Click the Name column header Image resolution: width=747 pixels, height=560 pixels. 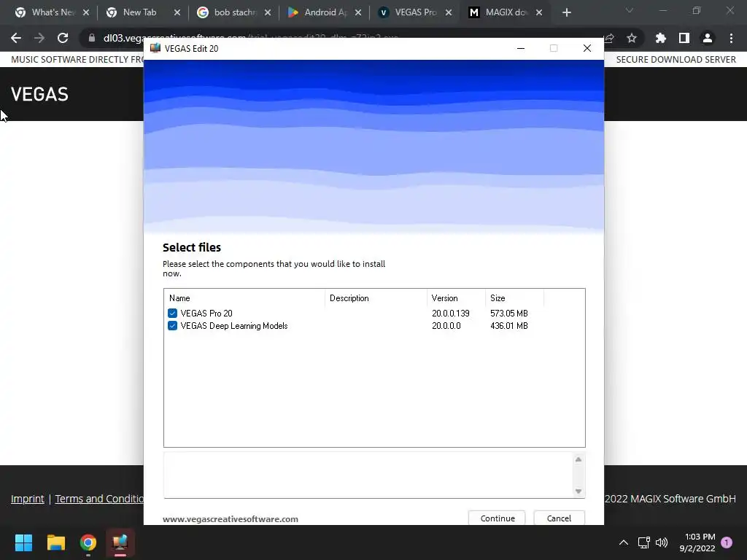[245, 298]
